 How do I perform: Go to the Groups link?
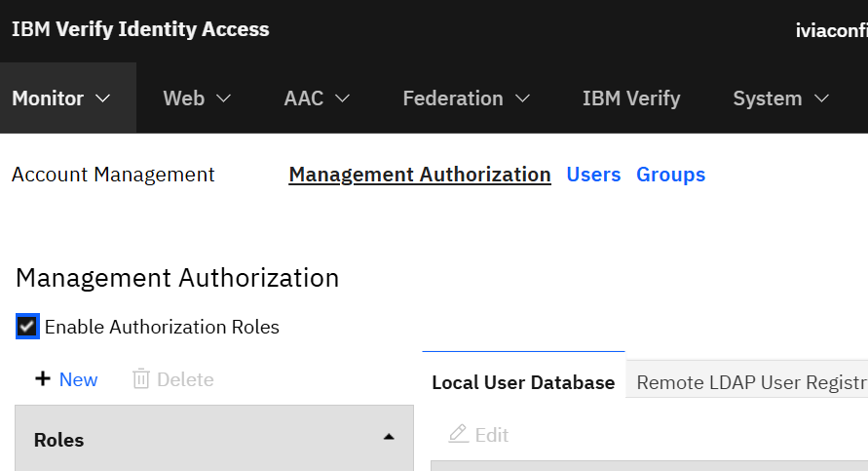click(670, 175)
